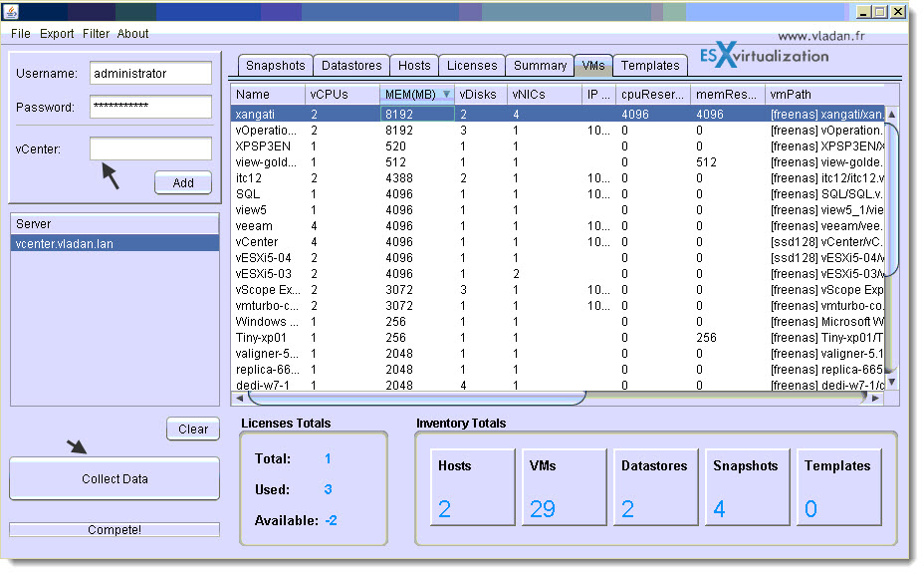Select the VMs tab
The height and width of the screenshot is (574, 924).
click(593, 66)
